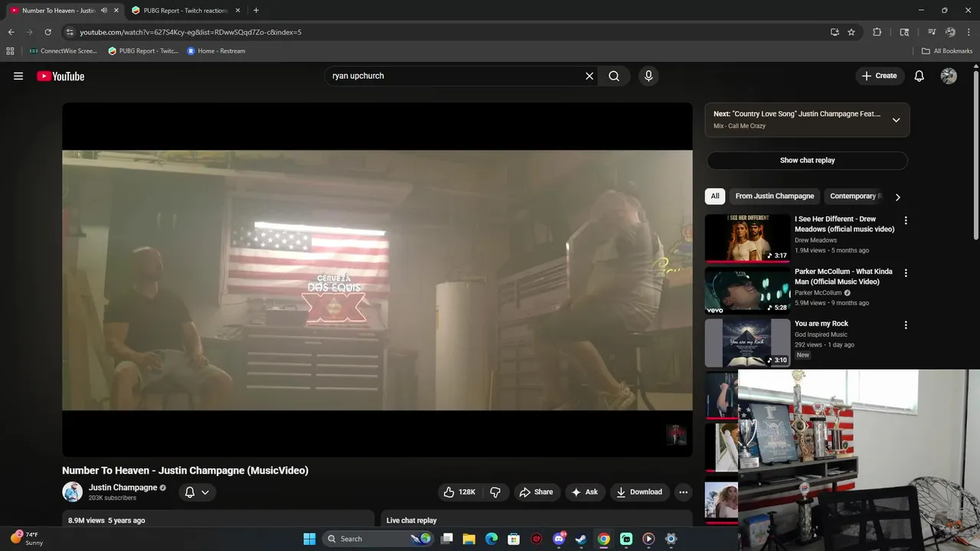
Task: Open more actions three-dot menu under video
Action: click(684, 492)
